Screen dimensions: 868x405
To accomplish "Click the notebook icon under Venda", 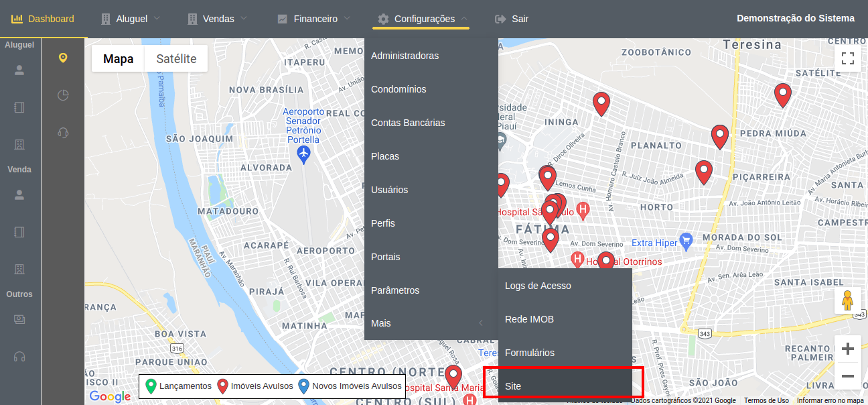I will pyautogui.click(x=19, y=232).
